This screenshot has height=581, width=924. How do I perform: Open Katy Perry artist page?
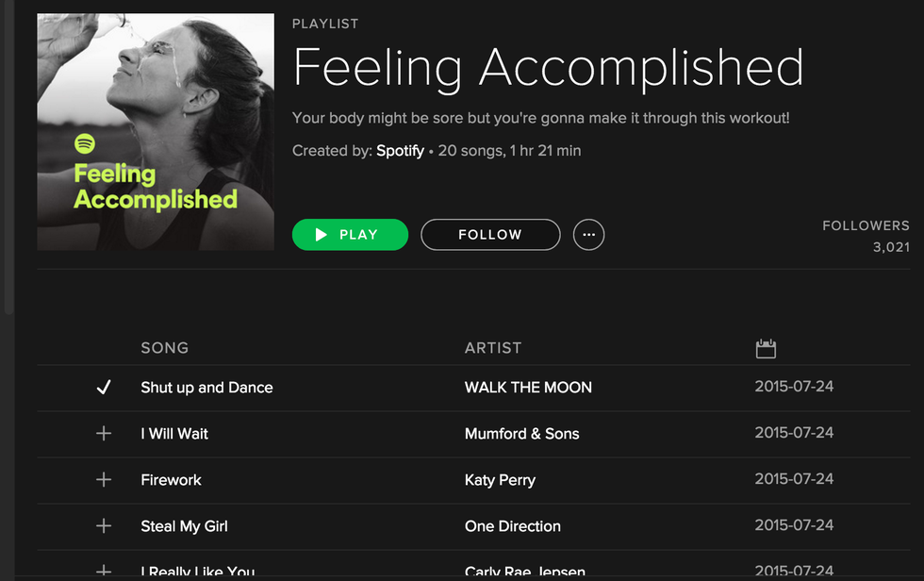(x=500, y=480)
